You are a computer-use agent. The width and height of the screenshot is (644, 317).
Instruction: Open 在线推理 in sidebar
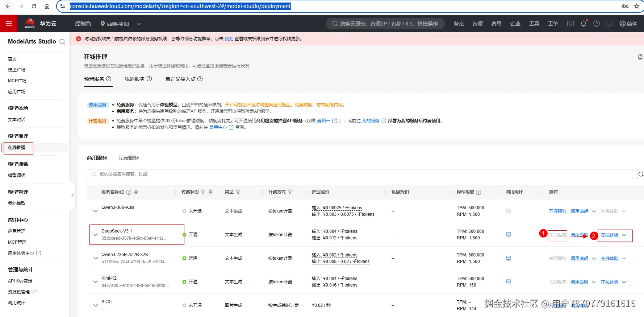pos(17,148)
